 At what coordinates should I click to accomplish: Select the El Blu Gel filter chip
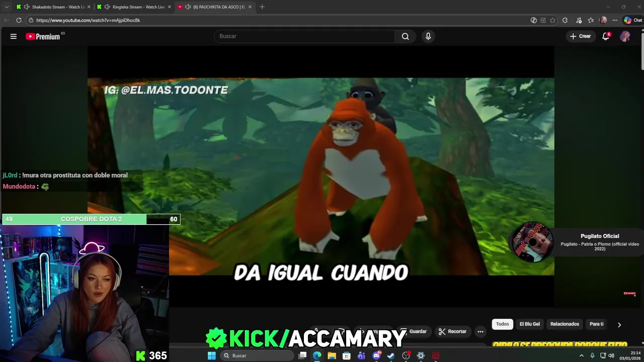point(530,324)
